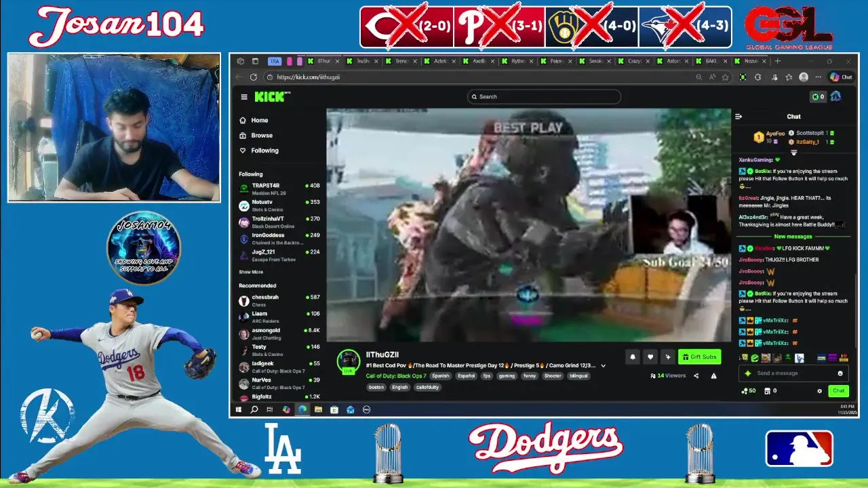Click TrollzinhaVT channel avatar
Viewport: 868px width, 488px height.
pyautogui.click(x=243, y=222)
